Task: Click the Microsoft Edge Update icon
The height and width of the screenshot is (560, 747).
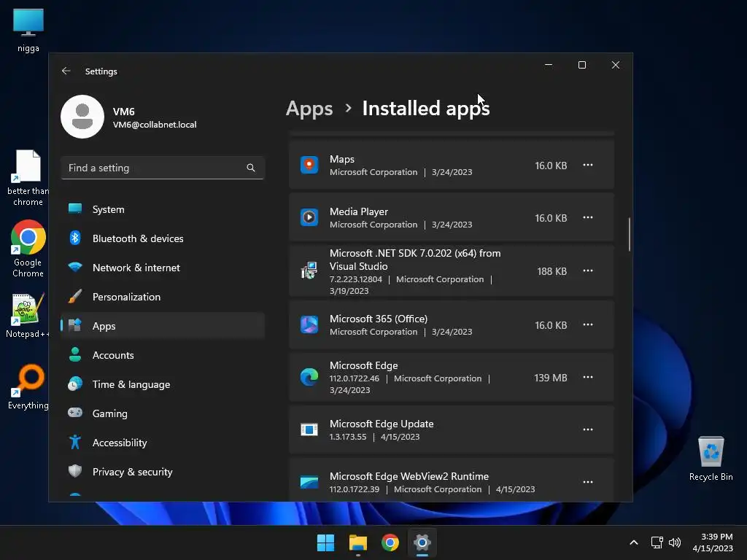Action: pyautogui.click(x=309, y=429)
